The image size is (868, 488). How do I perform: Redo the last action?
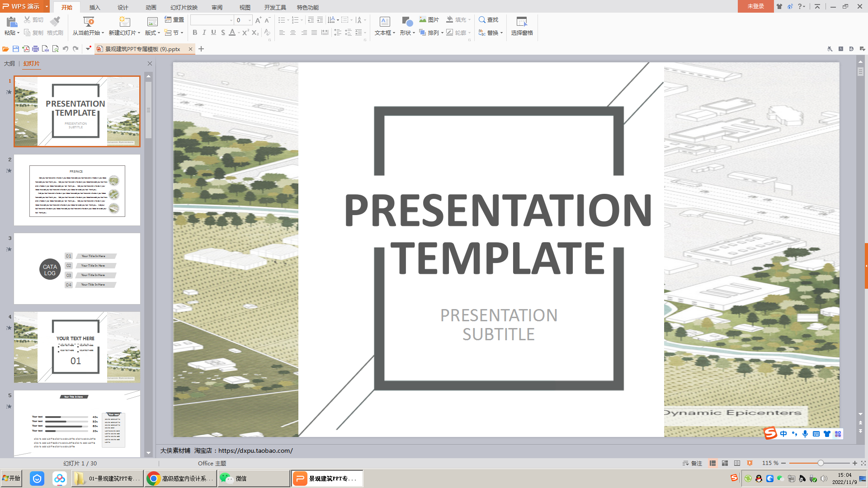pyautogui.click(x=75, y=49)
